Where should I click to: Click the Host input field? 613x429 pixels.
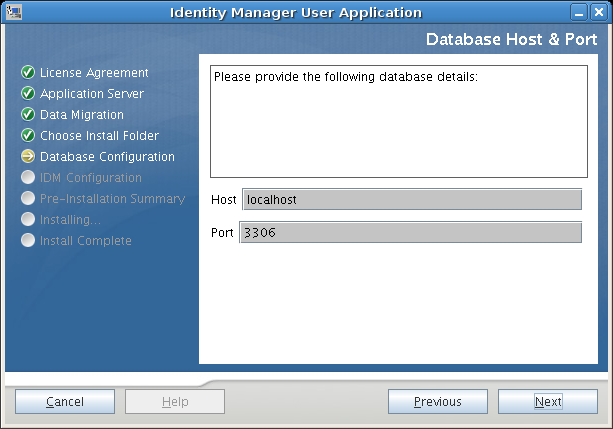411,200
